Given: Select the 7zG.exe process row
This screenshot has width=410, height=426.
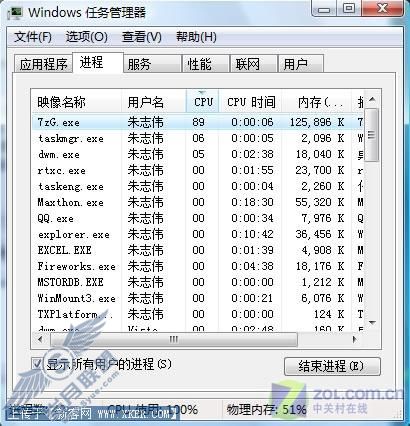Looking at the screenshot, I should click(197, 122).
